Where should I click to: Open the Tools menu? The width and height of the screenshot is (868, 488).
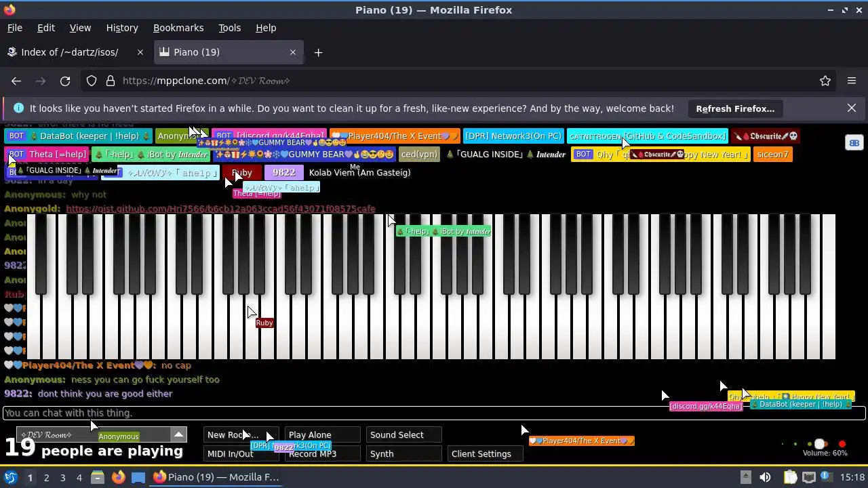[x=229, y=28]
